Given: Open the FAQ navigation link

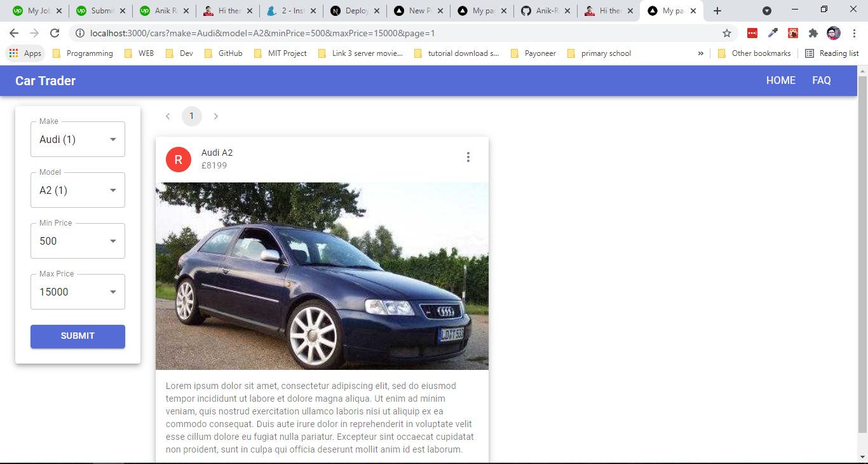Looking at the screenshot, I should pos(822,81).
